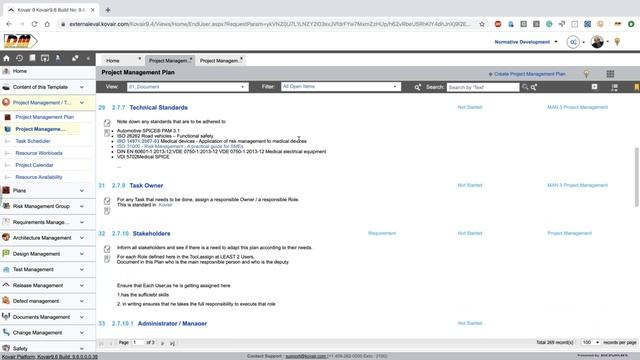Click the note icon below Stakeholders edit icon
Image resolution: width=640 pixels, height=360 pixels.
click(107, 259)
